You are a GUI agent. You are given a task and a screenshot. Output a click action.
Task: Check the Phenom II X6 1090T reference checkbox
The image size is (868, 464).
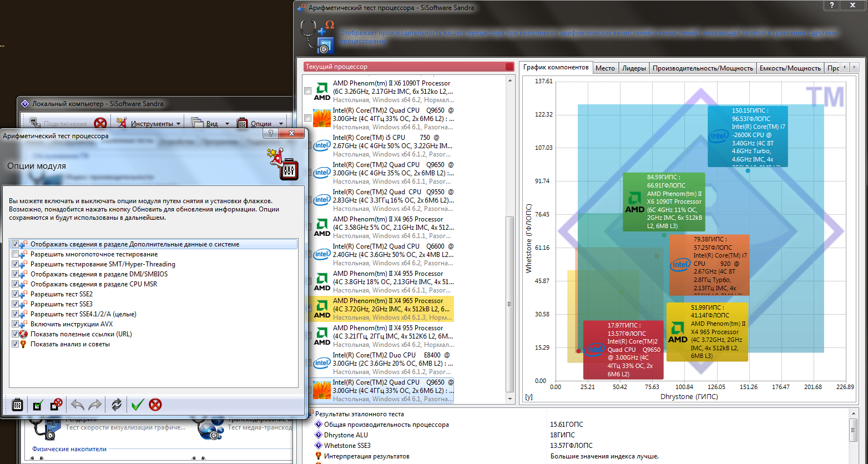point(308,91)
